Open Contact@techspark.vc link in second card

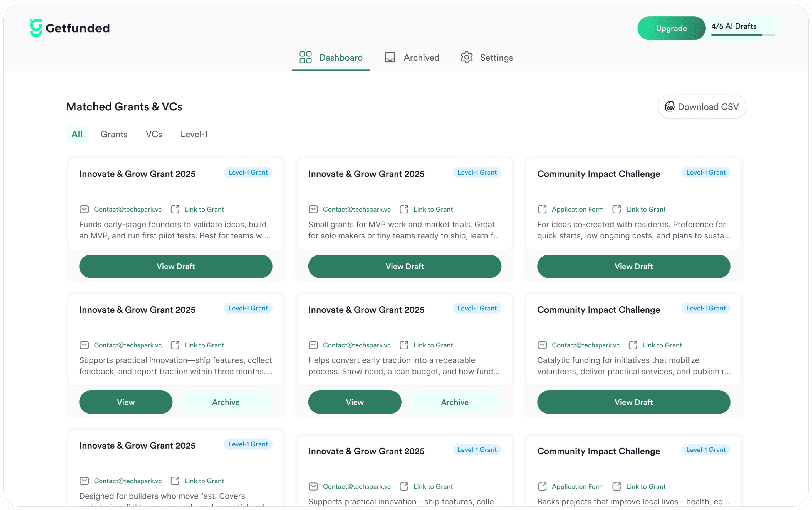[357, 209]
